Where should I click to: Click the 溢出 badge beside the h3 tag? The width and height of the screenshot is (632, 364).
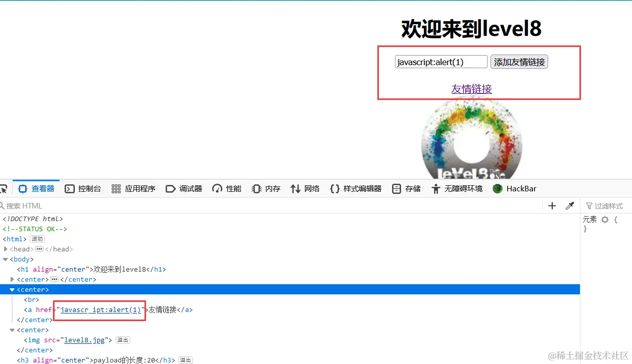(x=186, y=360)
